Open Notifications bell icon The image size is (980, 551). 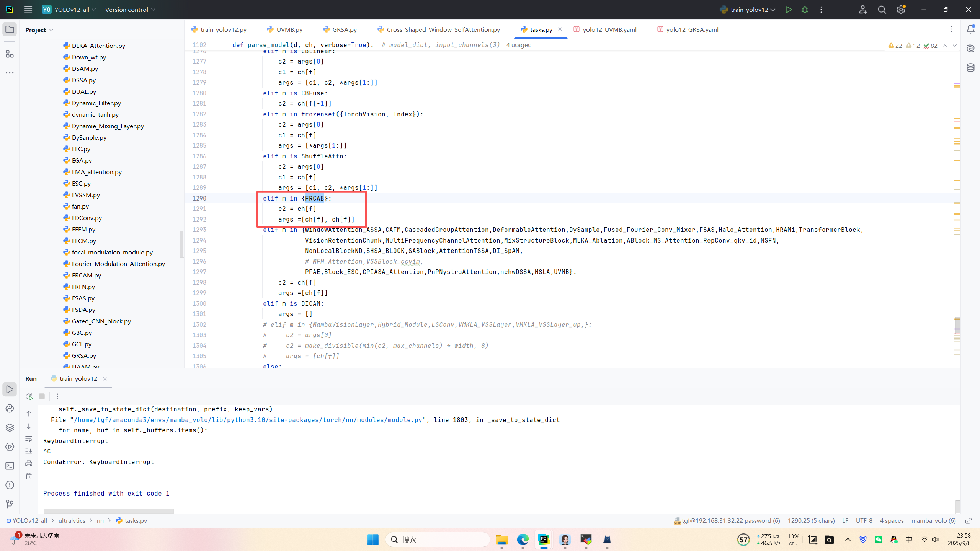(970, 29)
